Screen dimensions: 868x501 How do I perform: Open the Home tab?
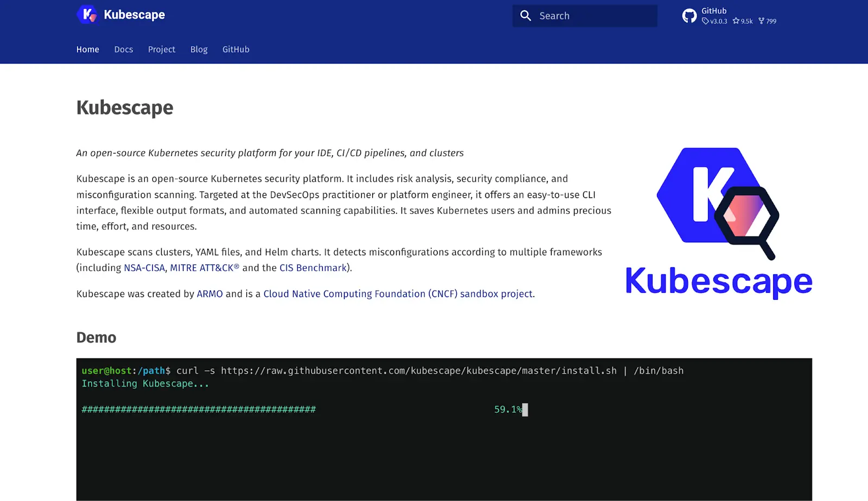tap(88, 49)
